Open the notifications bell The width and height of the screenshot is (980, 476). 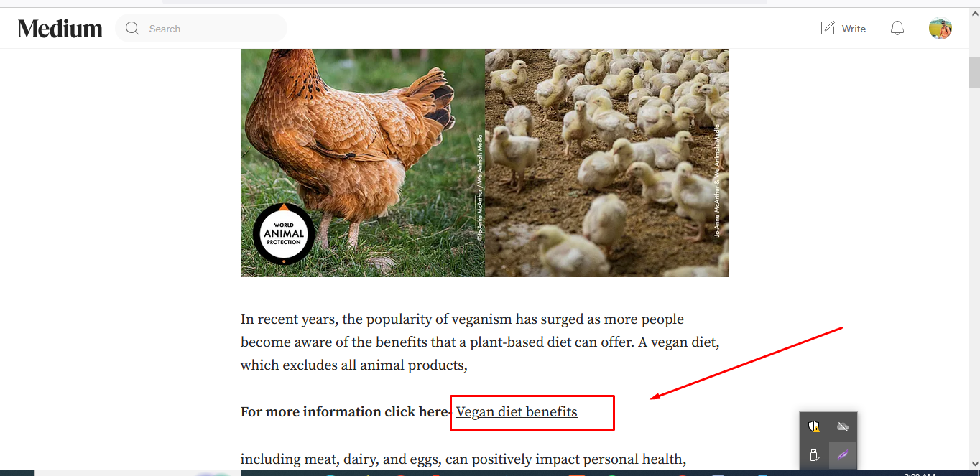pyautogui.click(x=897, y=29)
